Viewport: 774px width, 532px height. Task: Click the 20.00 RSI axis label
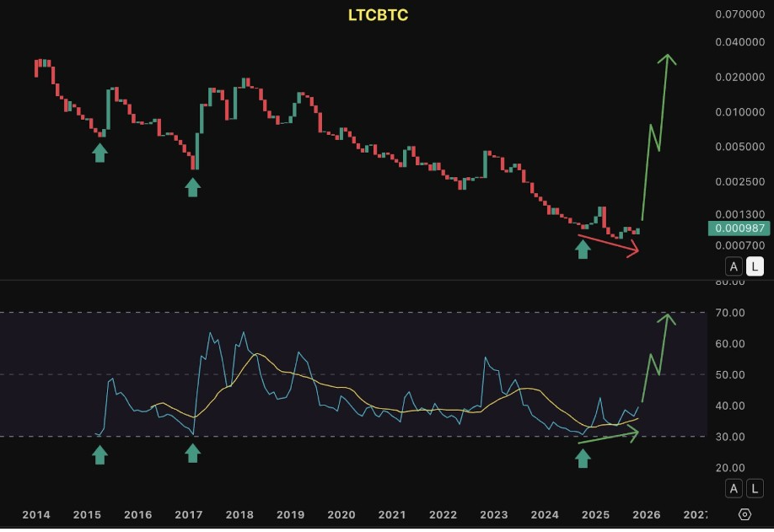click(x=730, y=468)
